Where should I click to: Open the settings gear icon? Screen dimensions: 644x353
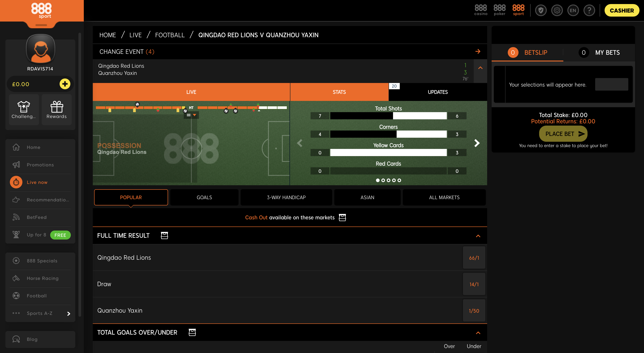(x=557, y=11)
